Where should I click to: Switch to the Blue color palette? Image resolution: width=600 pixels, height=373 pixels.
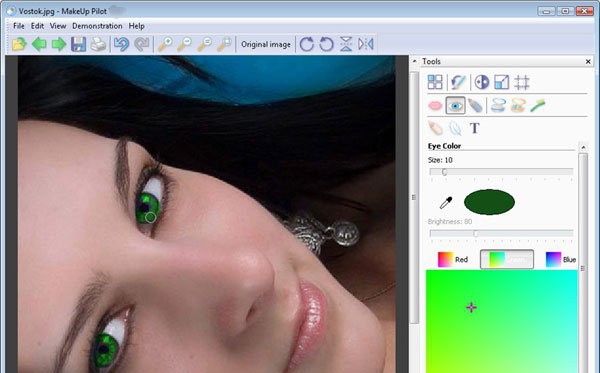tap(561, 259)
